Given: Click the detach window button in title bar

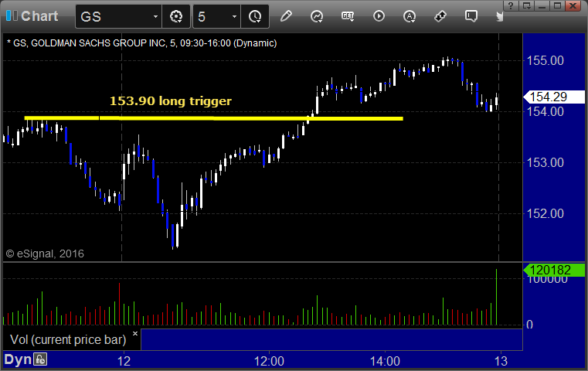Looking at the screenshot, I should (x=526, y=5).
